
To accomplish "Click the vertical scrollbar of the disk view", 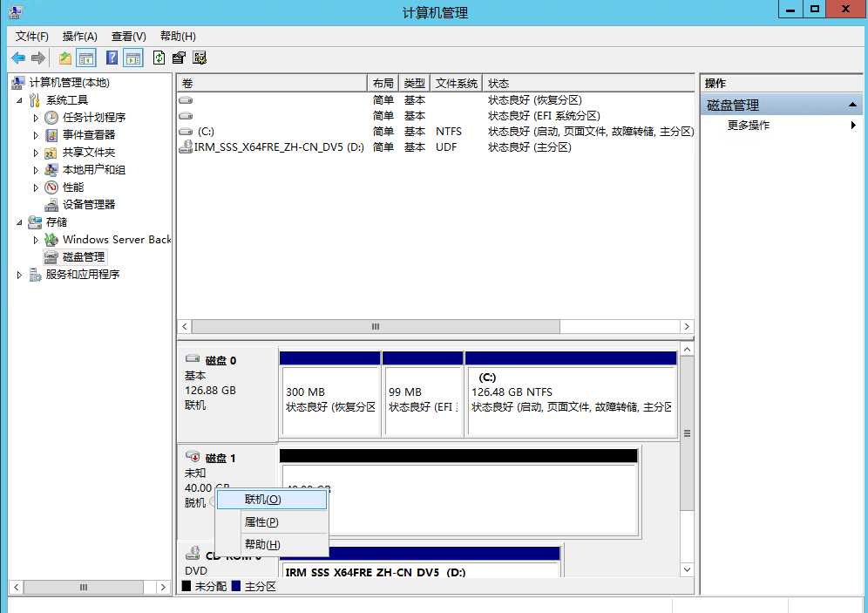I will pyautogui.click(x=687, y=433).
